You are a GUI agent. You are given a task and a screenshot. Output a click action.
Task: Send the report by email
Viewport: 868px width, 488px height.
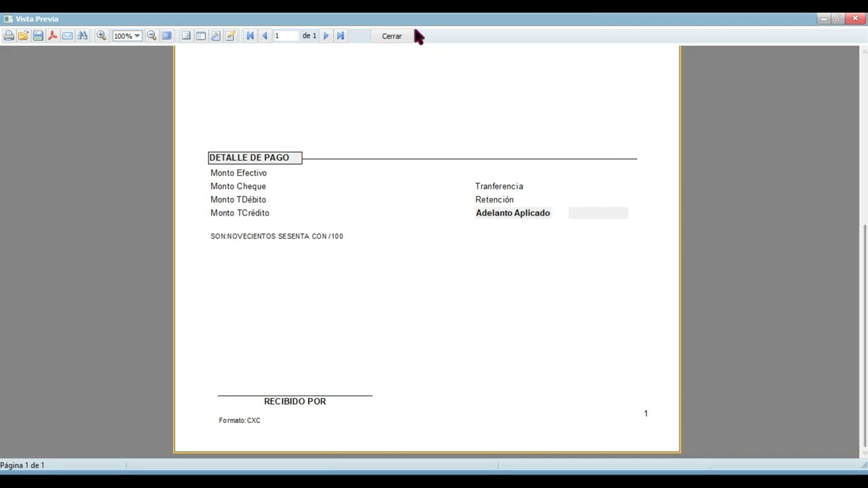(x=68, y=36)
